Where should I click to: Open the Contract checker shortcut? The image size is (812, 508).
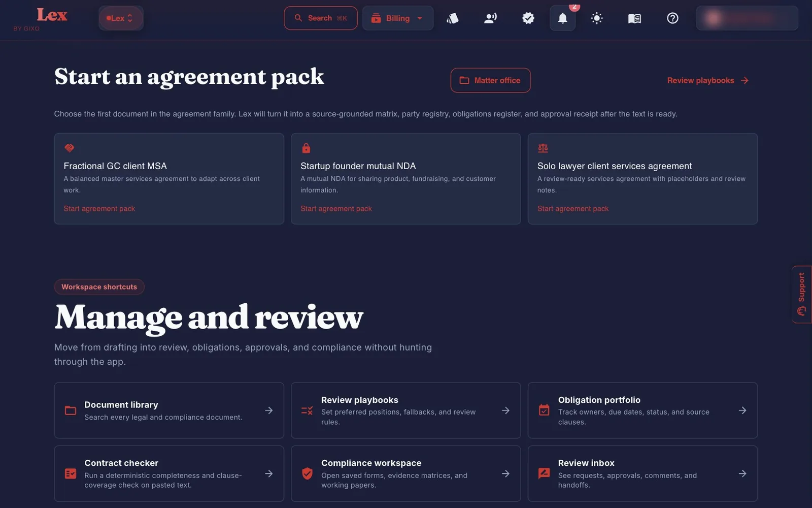tap(169, 473)
